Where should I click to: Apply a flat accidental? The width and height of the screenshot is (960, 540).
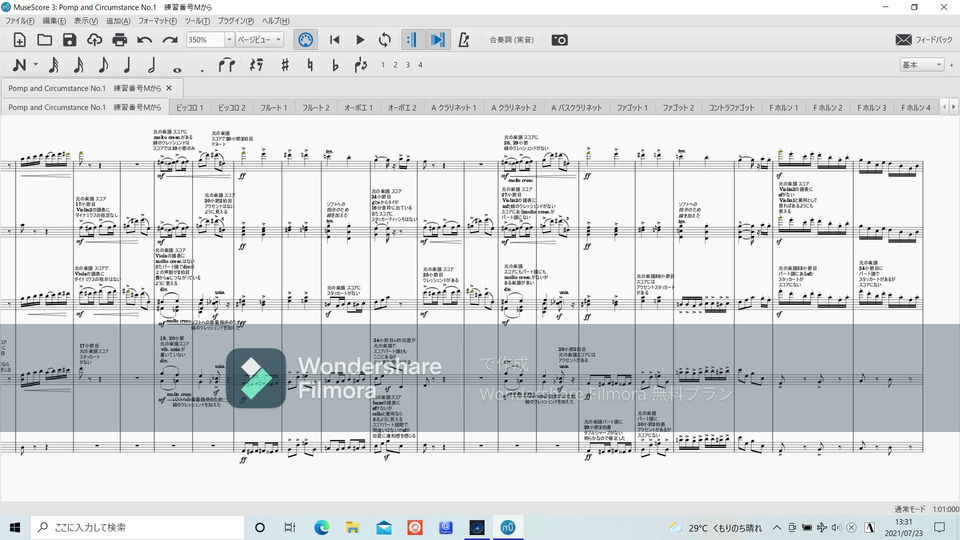[x=335, y=65]
